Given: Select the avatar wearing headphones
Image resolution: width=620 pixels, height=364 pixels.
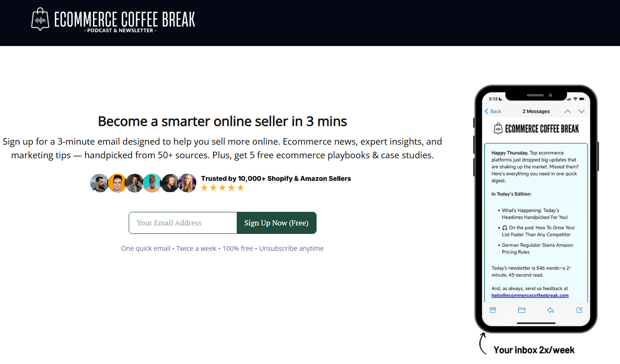Looking at the screenshot, I should pyautogui.click(x=170, y=183).
